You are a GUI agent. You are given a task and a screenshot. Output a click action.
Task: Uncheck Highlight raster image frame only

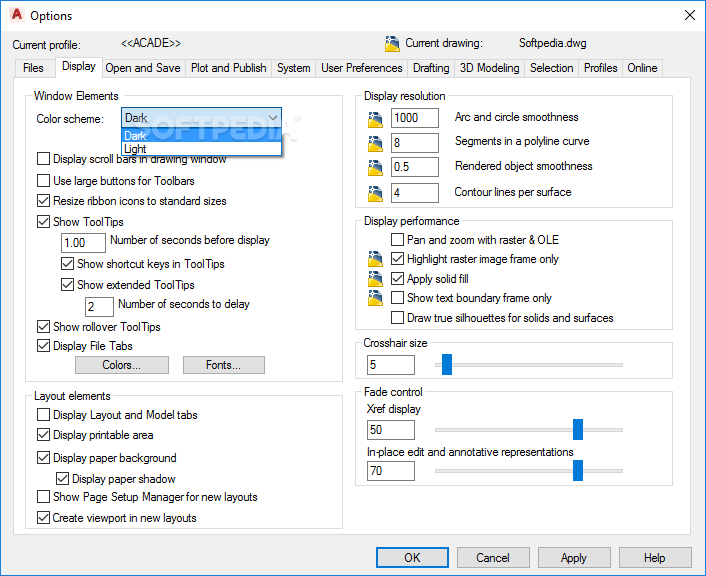397,259
